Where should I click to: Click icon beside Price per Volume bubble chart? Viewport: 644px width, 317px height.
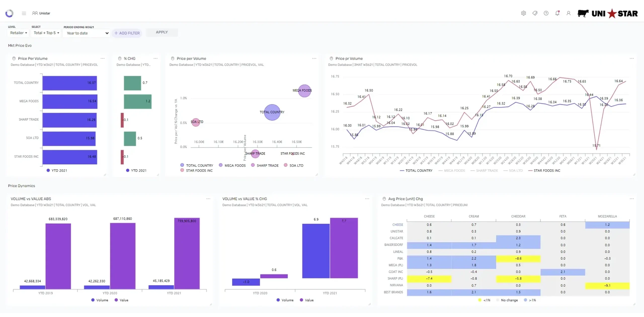click(173, 58)
